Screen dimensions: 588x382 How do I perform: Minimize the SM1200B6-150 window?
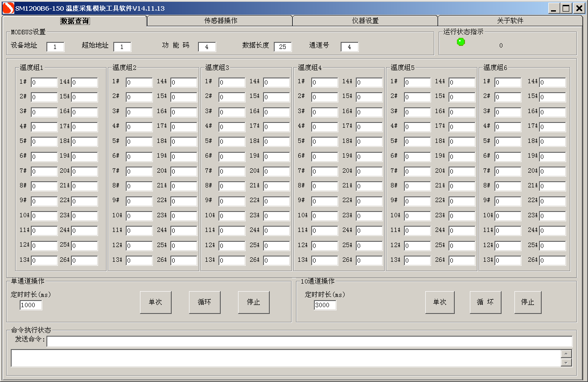point(553,8)
